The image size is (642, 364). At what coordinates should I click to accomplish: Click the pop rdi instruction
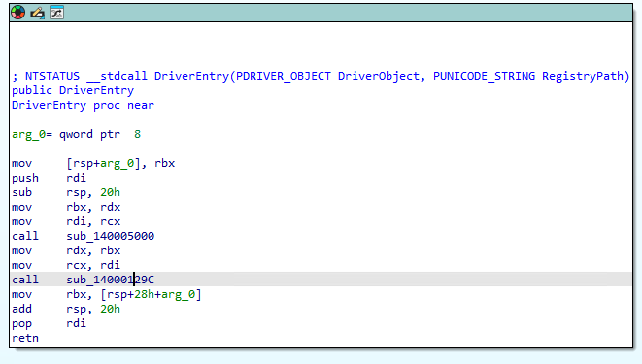tap(50, 323)
